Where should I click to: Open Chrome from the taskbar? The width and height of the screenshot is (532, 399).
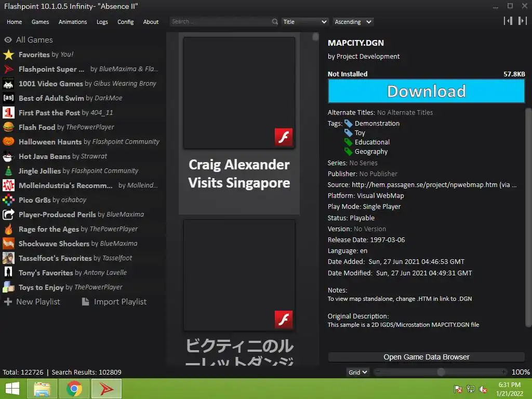click(74, 389)
